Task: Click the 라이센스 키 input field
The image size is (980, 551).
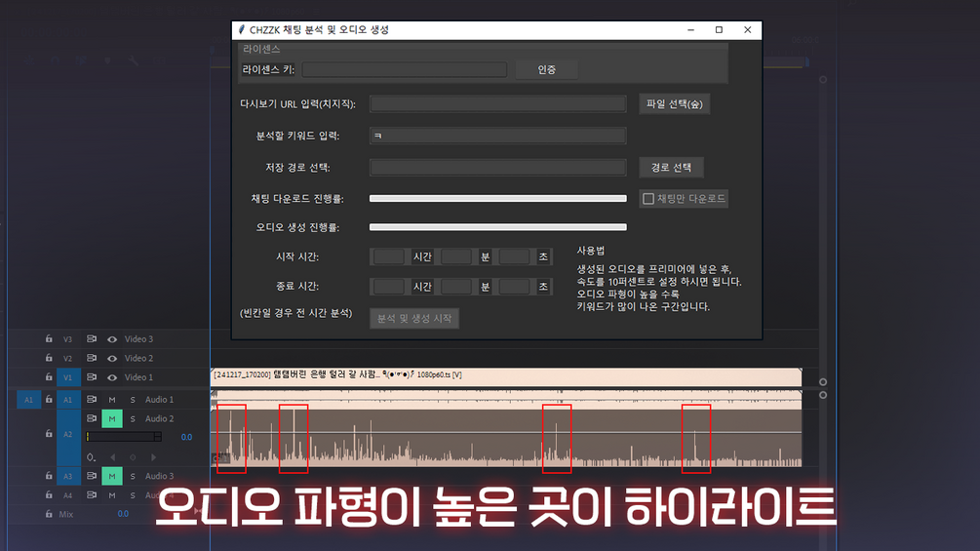Action: coord(405,69)
